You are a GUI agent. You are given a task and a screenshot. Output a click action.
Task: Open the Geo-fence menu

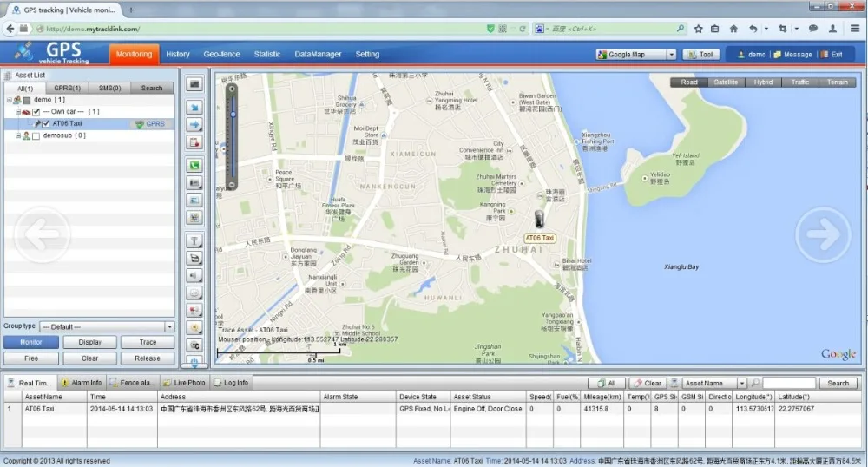pos(221,55)
